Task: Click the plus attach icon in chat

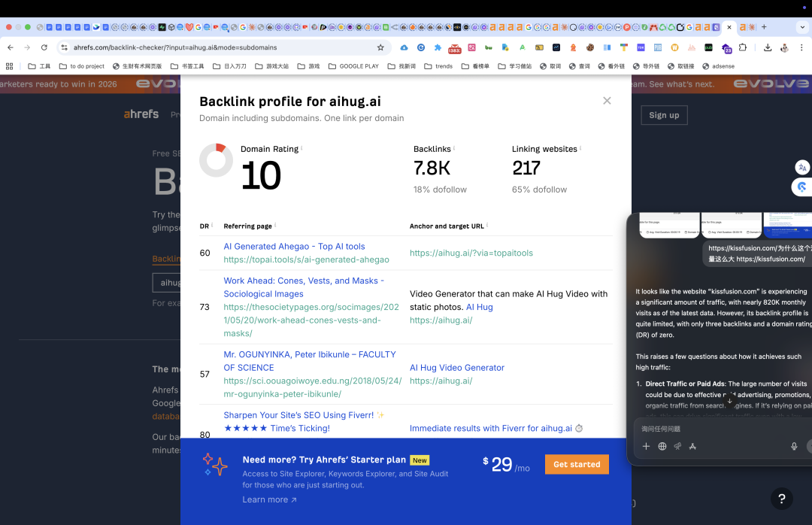Action: (646, 446)
